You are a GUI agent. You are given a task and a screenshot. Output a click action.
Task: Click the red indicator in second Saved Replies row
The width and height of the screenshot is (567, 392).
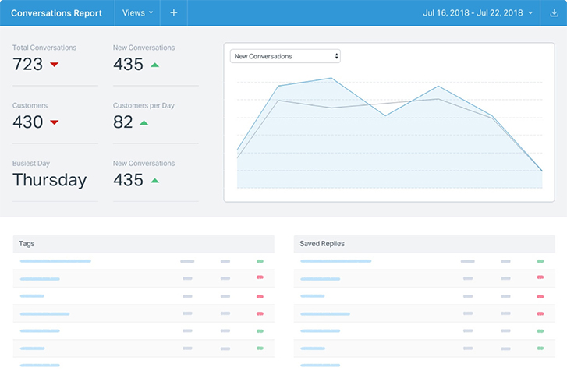tap(540, 277)
